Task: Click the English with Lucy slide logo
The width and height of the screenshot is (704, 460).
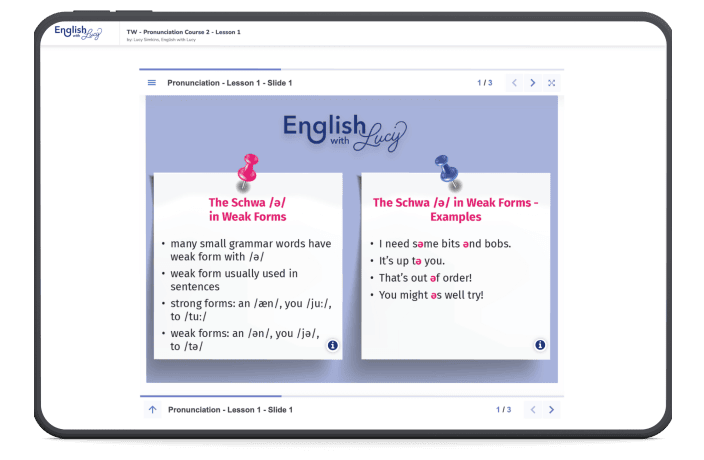Action: [345, 133]
